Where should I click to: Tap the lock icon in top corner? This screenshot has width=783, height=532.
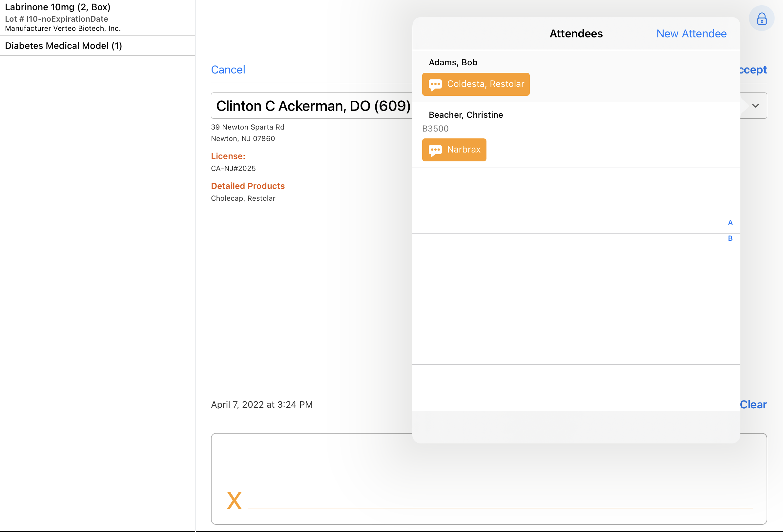click(x=761, y=18)
